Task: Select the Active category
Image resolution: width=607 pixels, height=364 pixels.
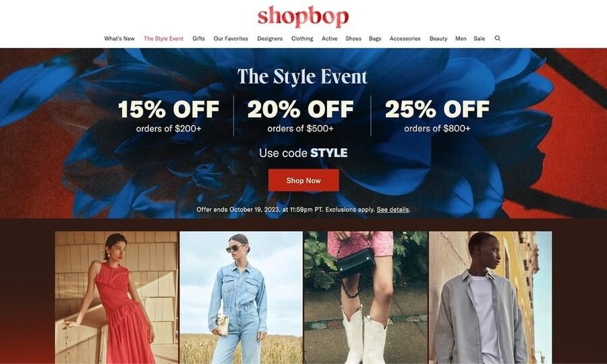Action: coord(329,38)
